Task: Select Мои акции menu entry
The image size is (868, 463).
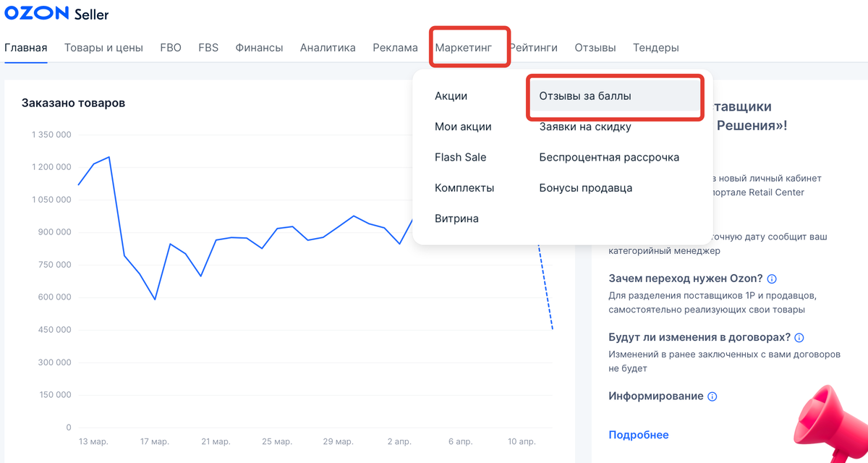Action: pos(463,127)
